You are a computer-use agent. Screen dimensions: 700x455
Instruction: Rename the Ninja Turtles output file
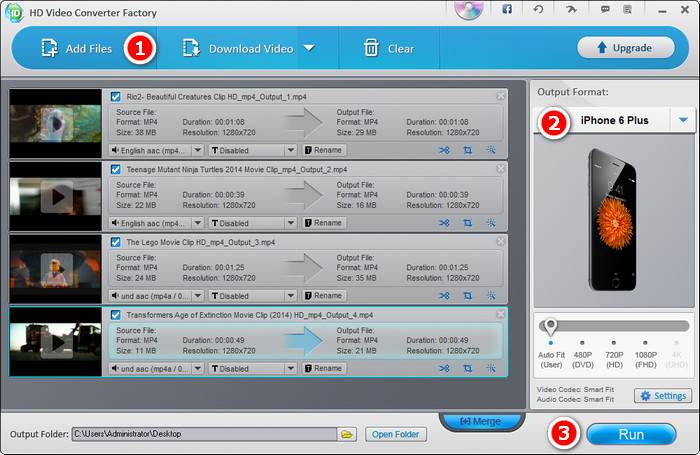click(324, 223)
